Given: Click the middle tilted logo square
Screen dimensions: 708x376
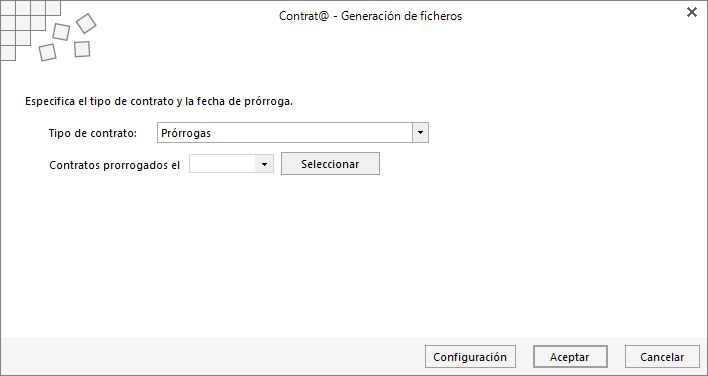Looking at the screenshot, I should [x=61, y=32].
